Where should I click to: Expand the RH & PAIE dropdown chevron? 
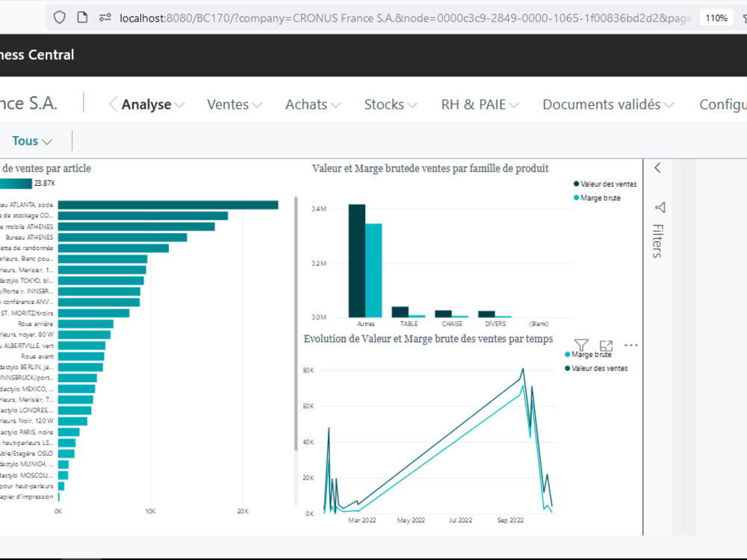[x=514, y=105]
